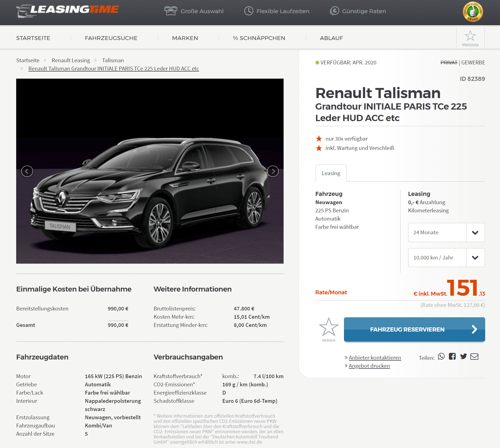Click the '7.4 l/100 km' value
The width and height of the screenshot is (500, 448).
point(269,376)
